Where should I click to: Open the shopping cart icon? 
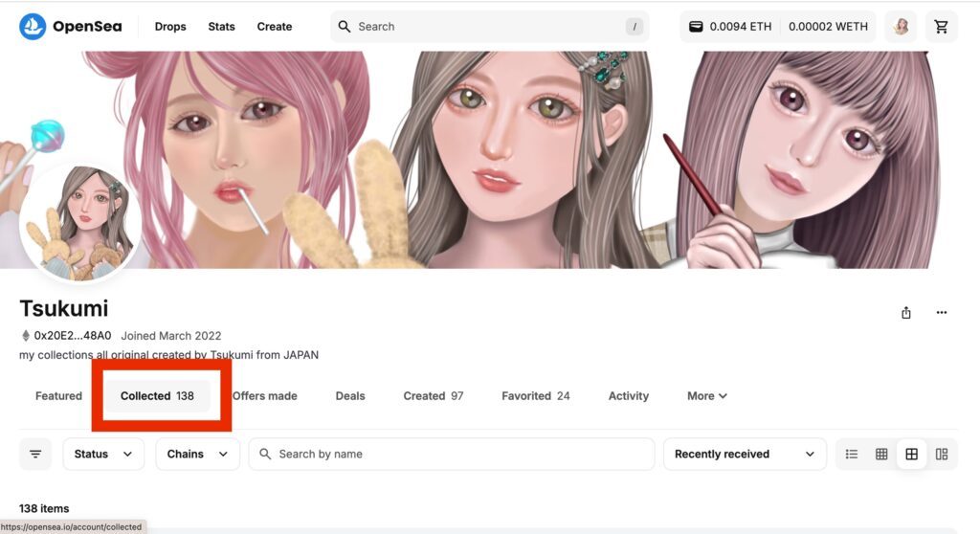click(x=941, y=27)
